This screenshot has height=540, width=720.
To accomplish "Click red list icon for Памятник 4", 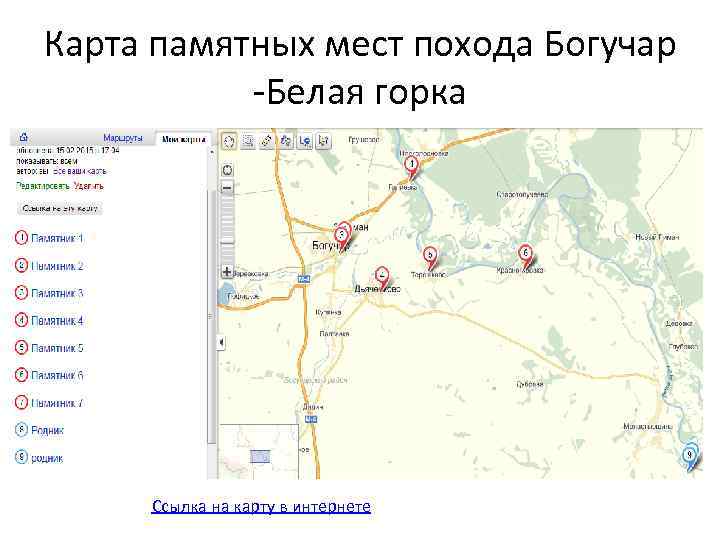I will point(21,320).
